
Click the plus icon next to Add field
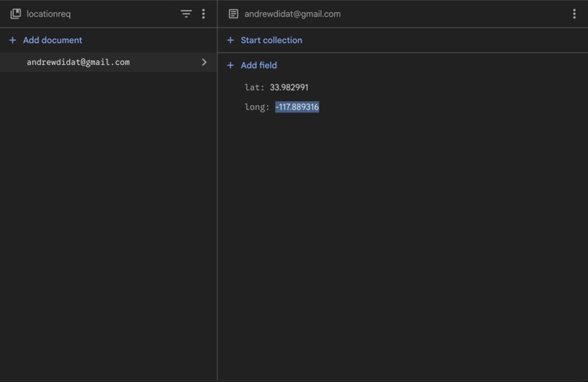tap(231, 65)
